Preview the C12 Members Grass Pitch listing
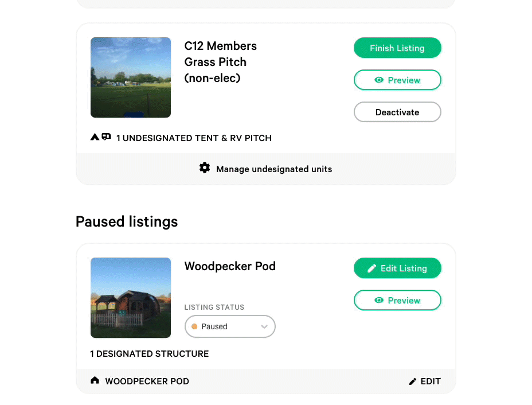 coord(397,80)
